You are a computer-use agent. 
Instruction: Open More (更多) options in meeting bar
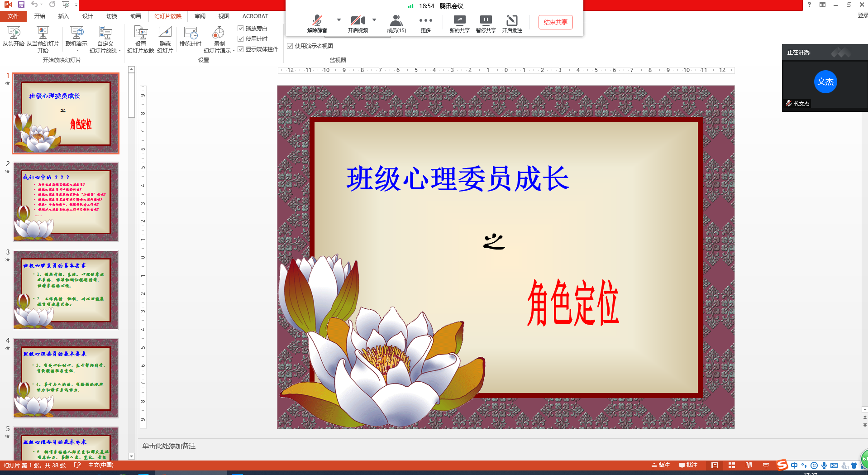coord(425,24)
